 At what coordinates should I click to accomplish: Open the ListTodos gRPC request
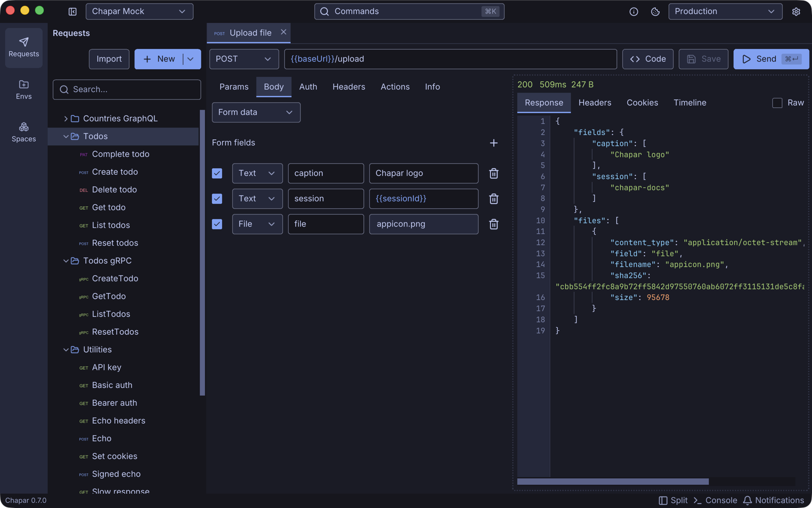(123, 314)
